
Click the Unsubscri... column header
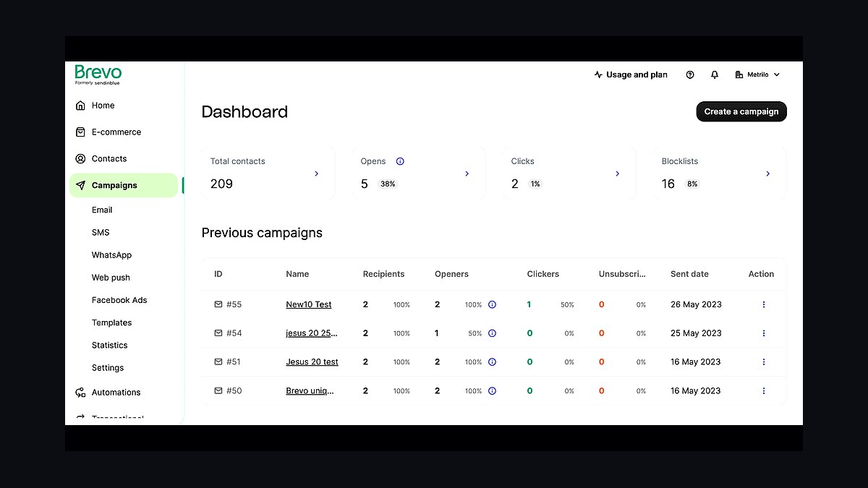tap(622, 274)
